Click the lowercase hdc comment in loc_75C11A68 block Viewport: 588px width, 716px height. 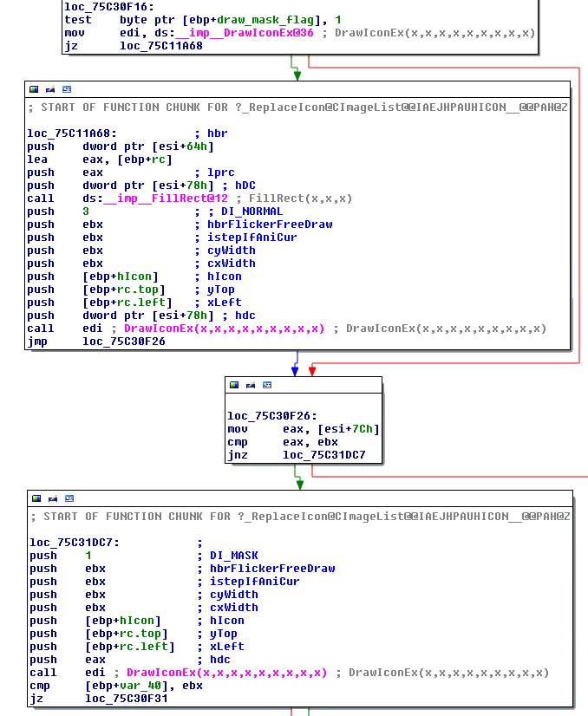point(245,316)
